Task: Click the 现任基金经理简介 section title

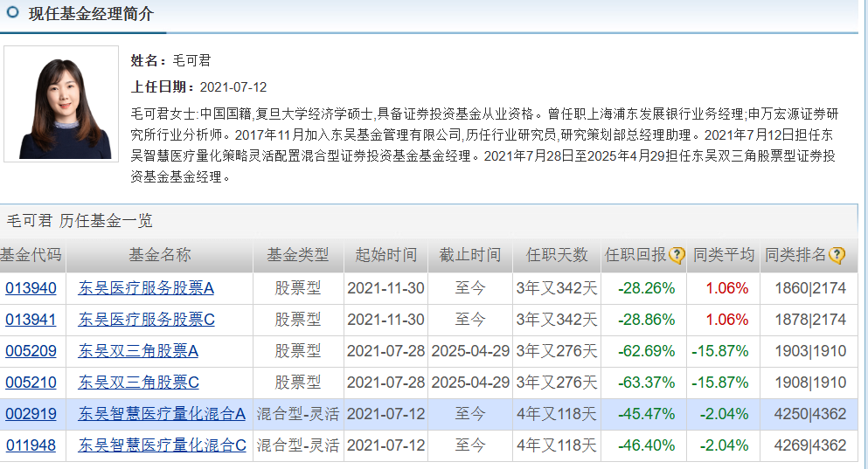Action: pyautogui.click(x=91, y=13)
